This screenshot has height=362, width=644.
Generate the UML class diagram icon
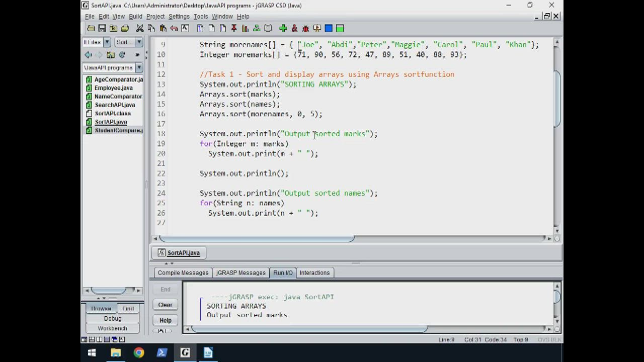pos(257,29)
